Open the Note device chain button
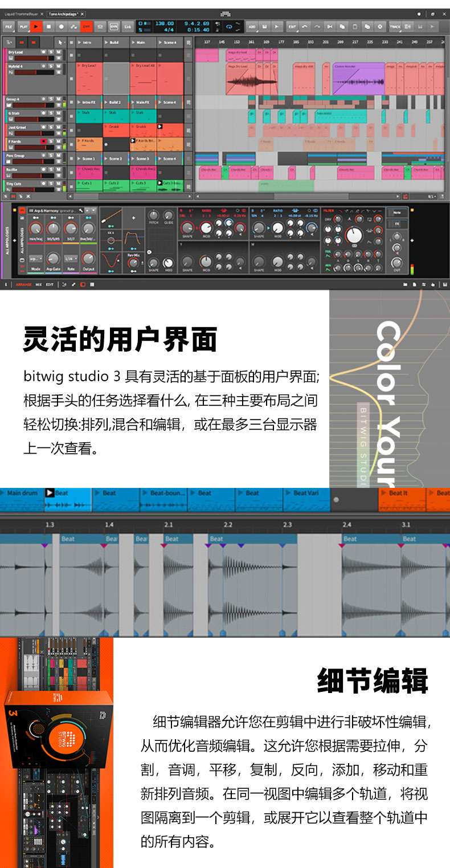The height and width of the screenshot is (868, 450). click(397, 213)
